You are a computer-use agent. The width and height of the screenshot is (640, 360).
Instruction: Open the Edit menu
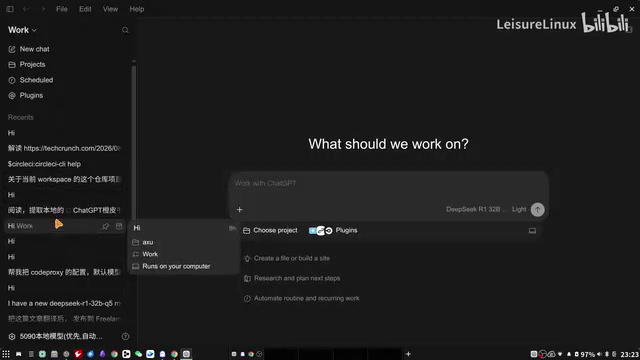point(85,9)
